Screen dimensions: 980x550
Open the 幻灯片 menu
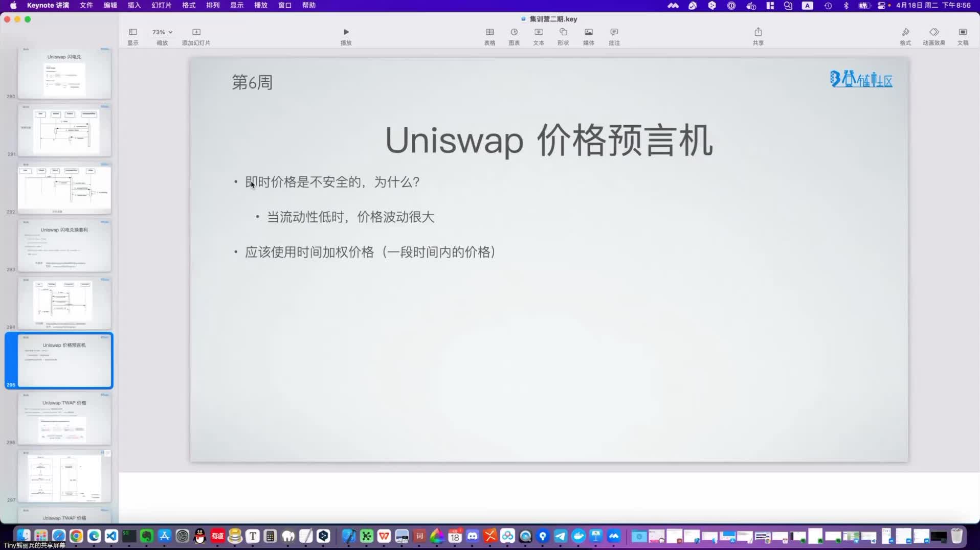162,6
